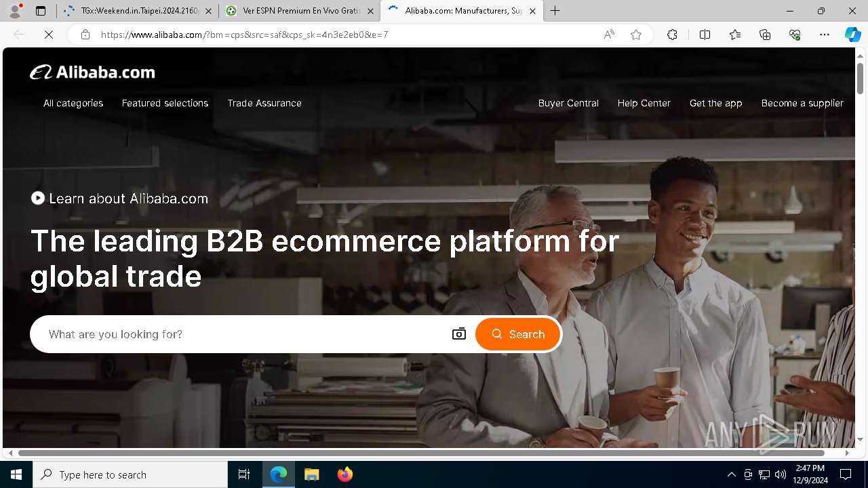
Task: Open the Copilot sidebar icon
Action: tap(852, 35)
